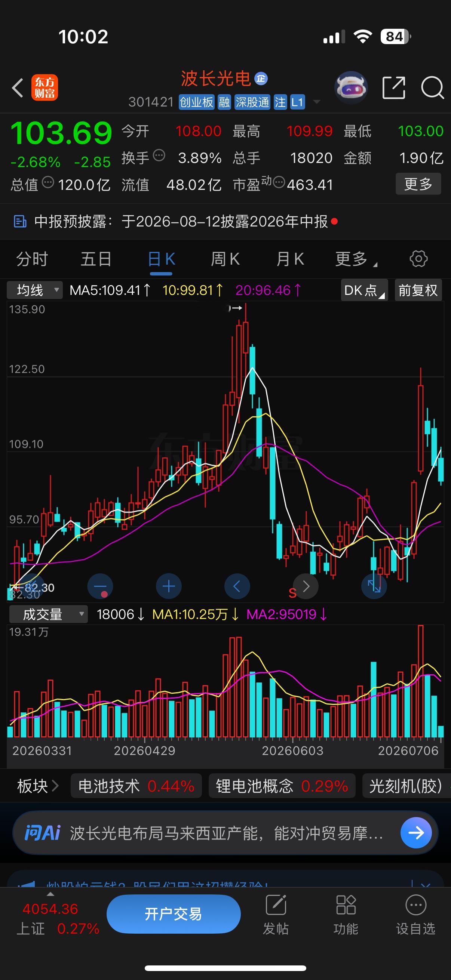This screenshot has width=451, height=980.
Task: Open the 均线 indicator dropdown
Action: click(x=35, y=290)
